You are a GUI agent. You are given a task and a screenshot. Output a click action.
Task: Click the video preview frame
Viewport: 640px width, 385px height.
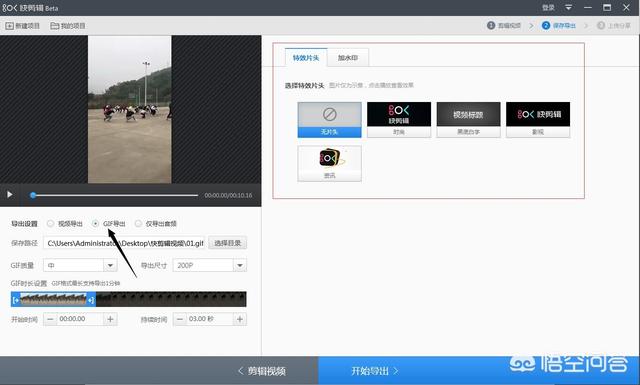(x=130, y=109)
